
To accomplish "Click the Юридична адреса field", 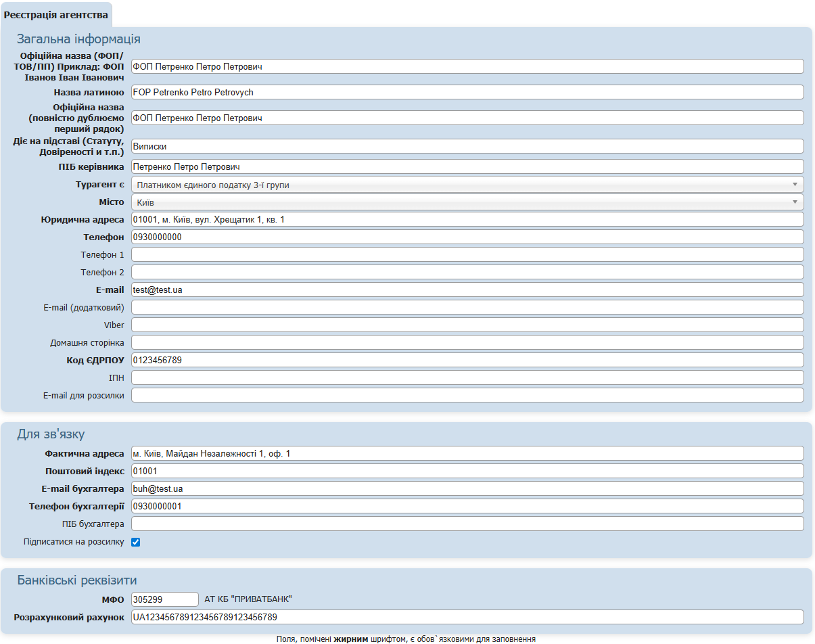I will click(x=467, y=219).
